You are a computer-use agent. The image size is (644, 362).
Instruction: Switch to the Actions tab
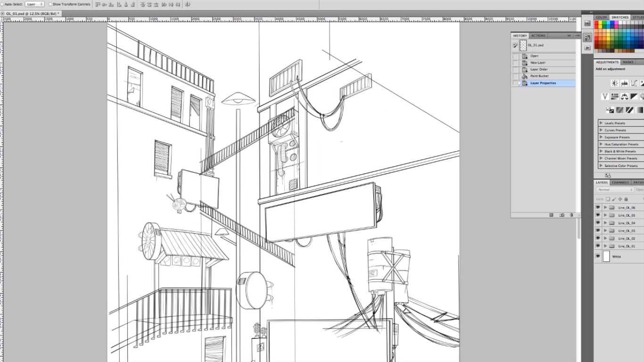point(538,35)
